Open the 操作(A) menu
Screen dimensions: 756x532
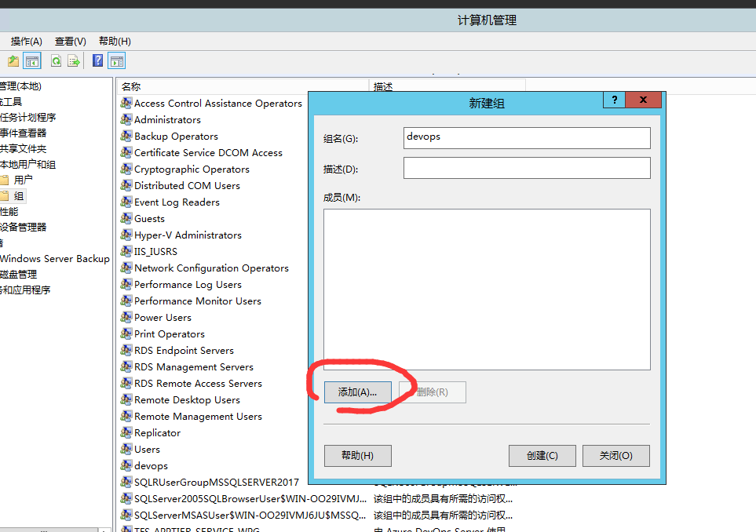26,41
